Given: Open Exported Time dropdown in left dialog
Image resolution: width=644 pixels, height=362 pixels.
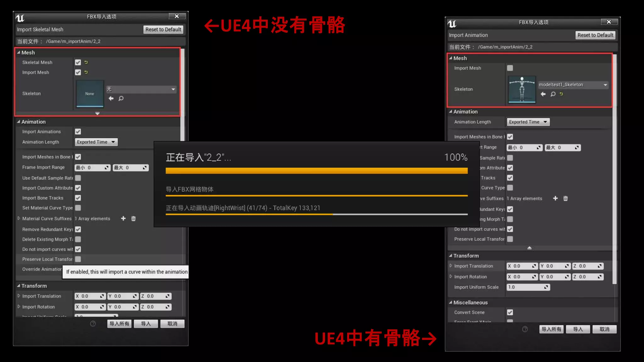Looking at the screenshot, I should tap(96, 142).
